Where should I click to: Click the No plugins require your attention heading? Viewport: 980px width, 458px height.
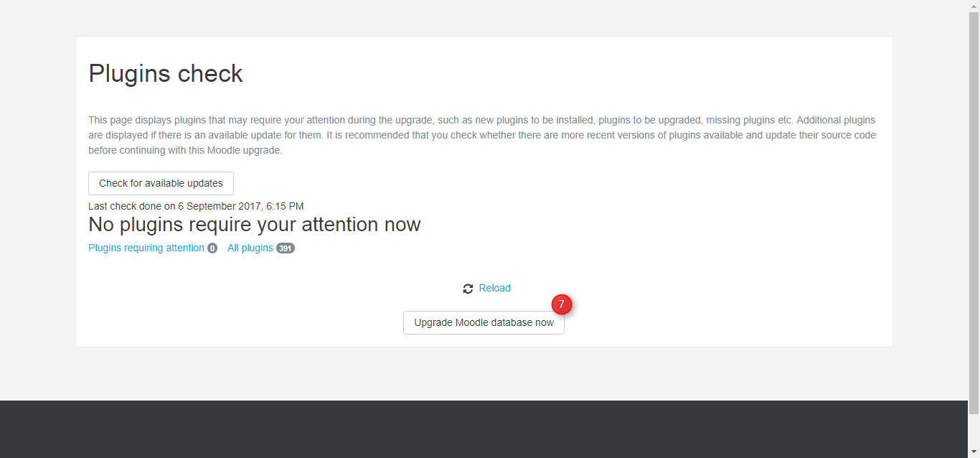254,224
